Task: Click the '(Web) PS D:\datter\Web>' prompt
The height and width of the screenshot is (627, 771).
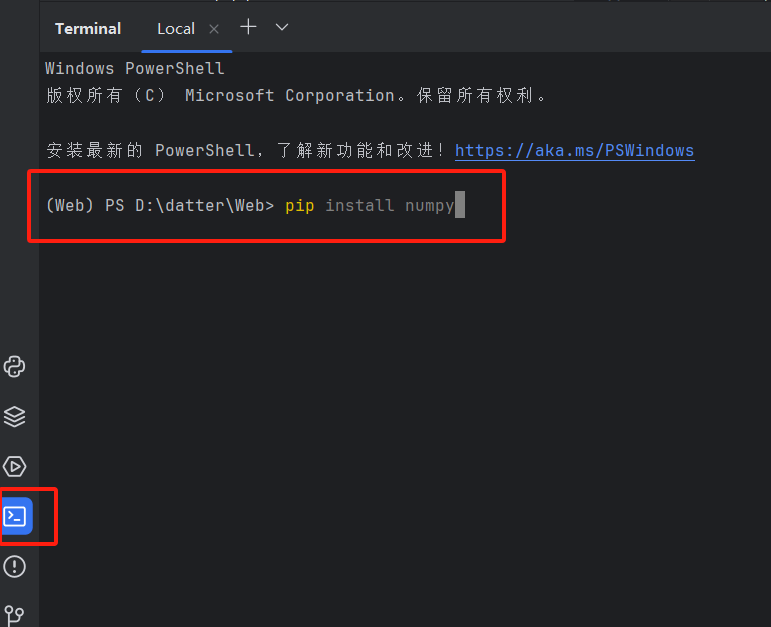Action: click(160, 206)
